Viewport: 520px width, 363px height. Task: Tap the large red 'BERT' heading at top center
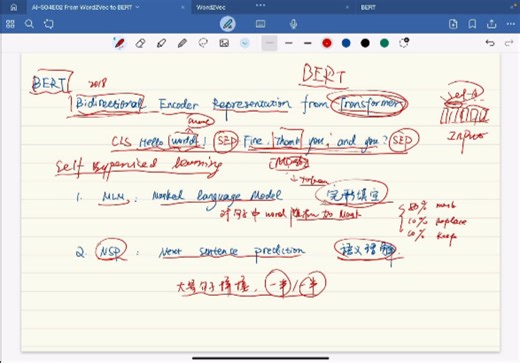coord(323,75)
